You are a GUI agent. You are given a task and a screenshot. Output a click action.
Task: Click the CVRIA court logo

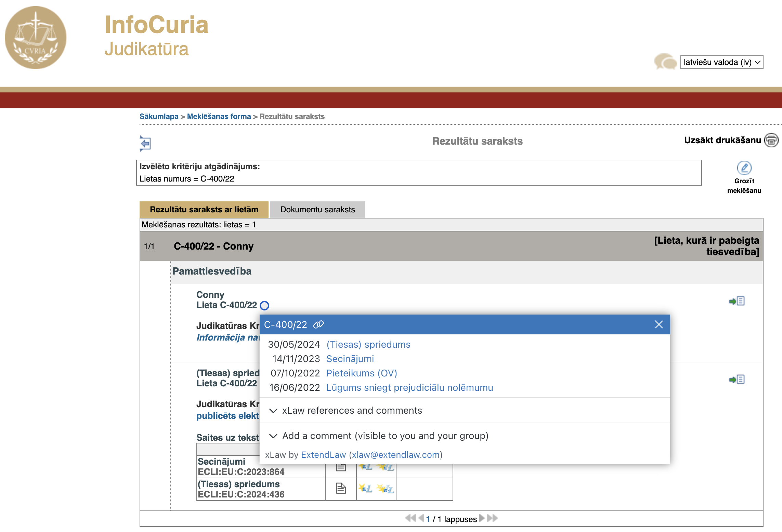[x=36, y=38]
